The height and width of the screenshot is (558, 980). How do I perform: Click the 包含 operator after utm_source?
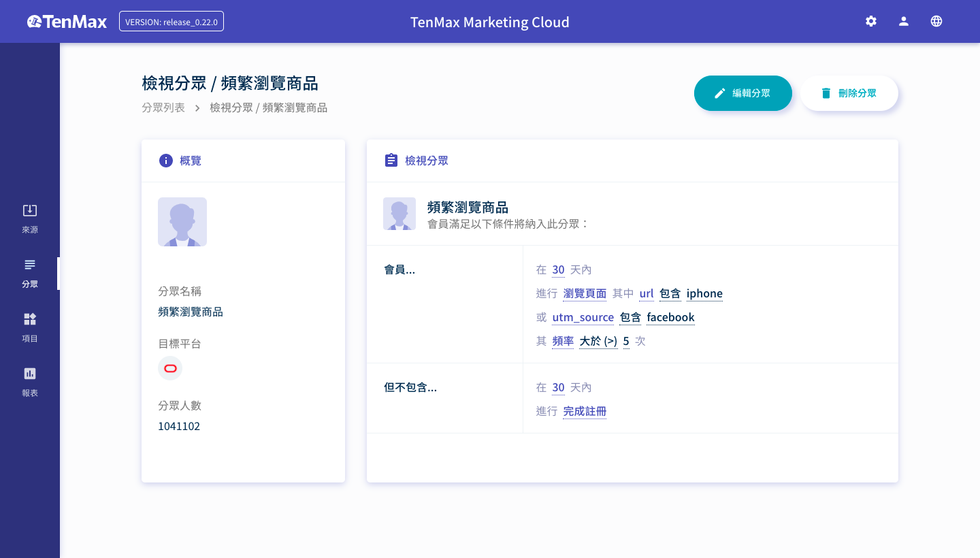tap(630, 317)
